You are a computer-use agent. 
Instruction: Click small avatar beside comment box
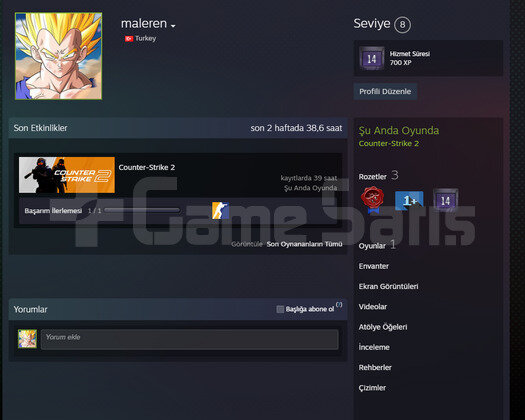[x=27, y=339]
